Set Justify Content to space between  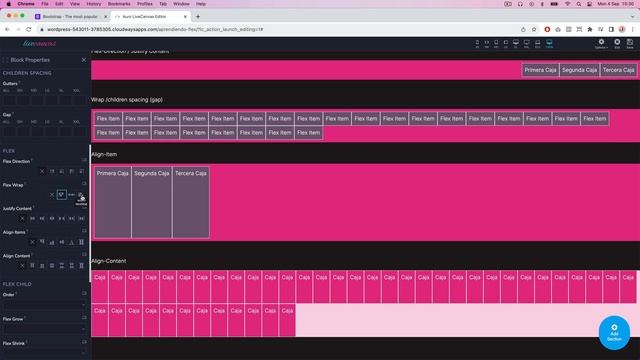62,219
